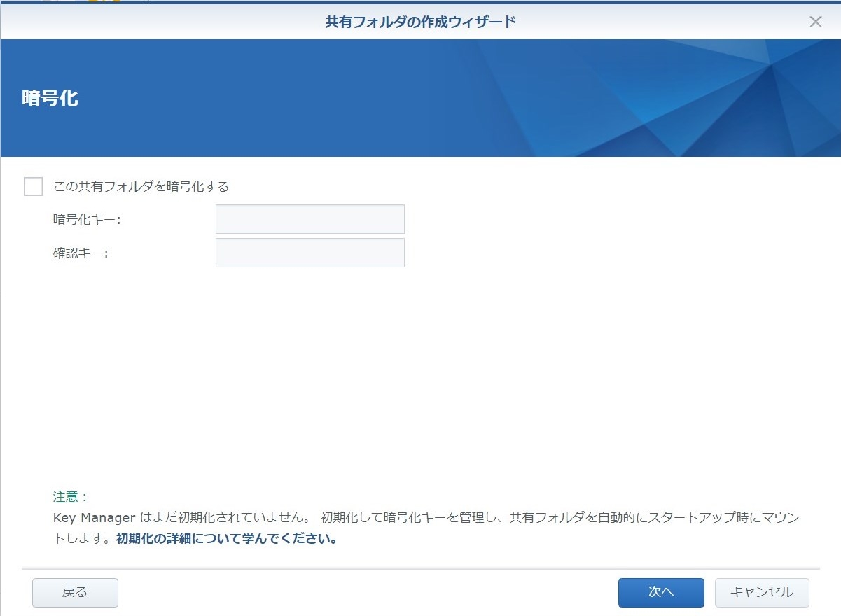Click the green 注意: note label
The height and width of the screenshot is (616, 841).
70,497
